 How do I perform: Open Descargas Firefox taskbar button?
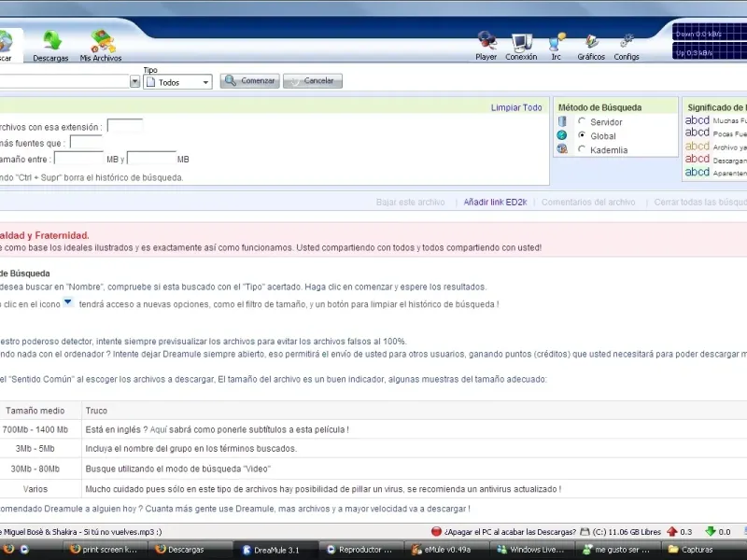(x=190, y=550)
